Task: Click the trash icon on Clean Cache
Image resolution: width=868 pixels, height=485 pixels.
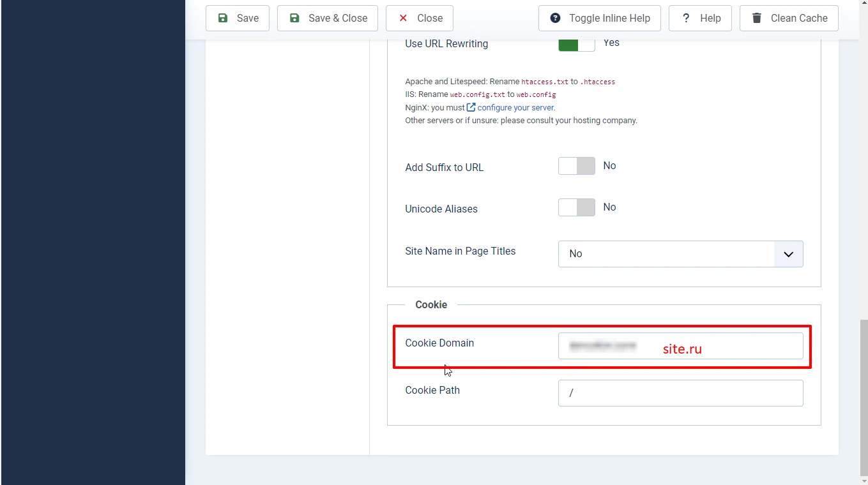Action: (757, 18)
